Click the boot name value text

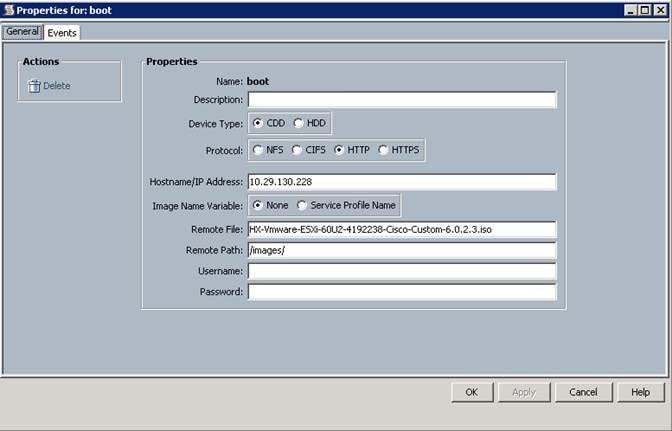(x=258, y=81)
